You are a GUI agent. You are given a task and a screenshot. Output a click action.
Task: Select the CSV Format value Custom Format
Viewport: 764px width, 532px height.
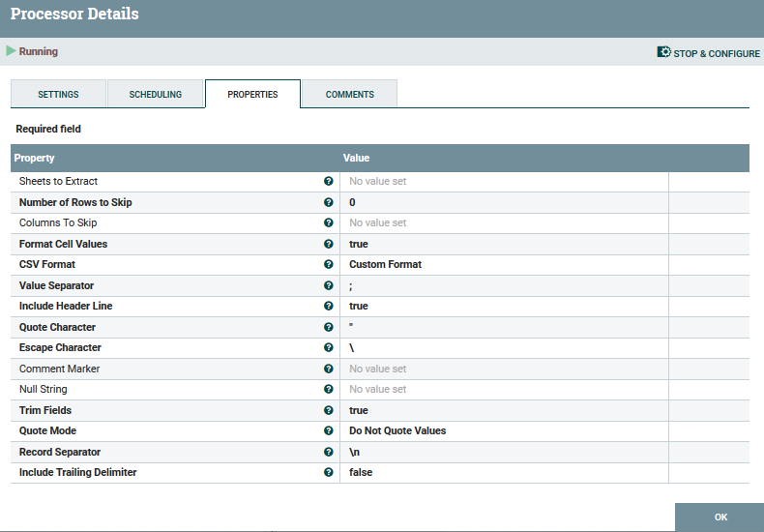(386, 264)
